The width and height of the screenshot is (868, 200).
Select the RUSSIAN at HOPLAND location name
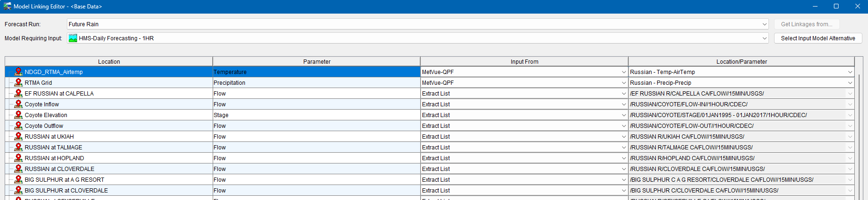point(54,158)
